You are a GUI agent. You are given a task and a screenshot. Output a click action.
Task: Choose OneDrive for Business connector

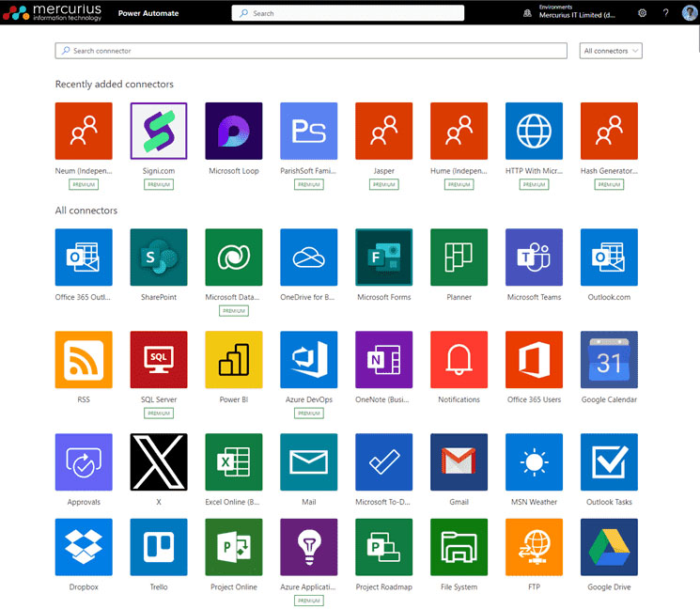point(308,258)
